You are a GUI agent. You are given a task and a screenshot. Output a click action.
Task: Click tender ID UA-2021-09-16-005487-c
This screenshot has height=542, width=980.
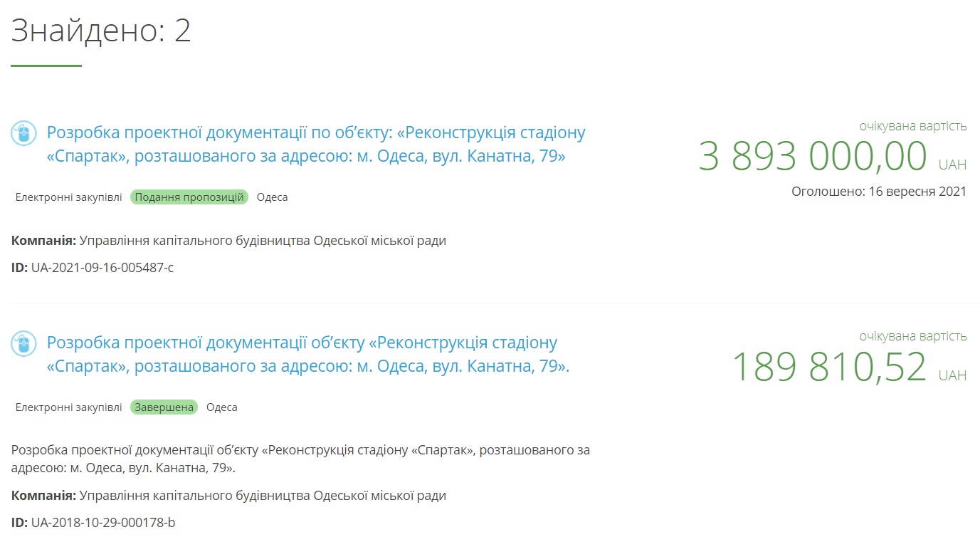102,268
